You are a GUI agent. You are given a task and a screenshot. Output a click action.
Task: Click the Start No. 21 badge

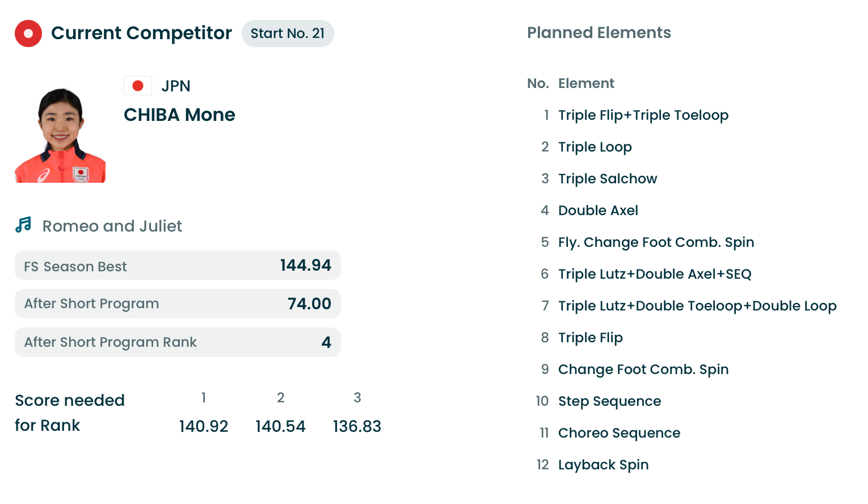point(288,33)
